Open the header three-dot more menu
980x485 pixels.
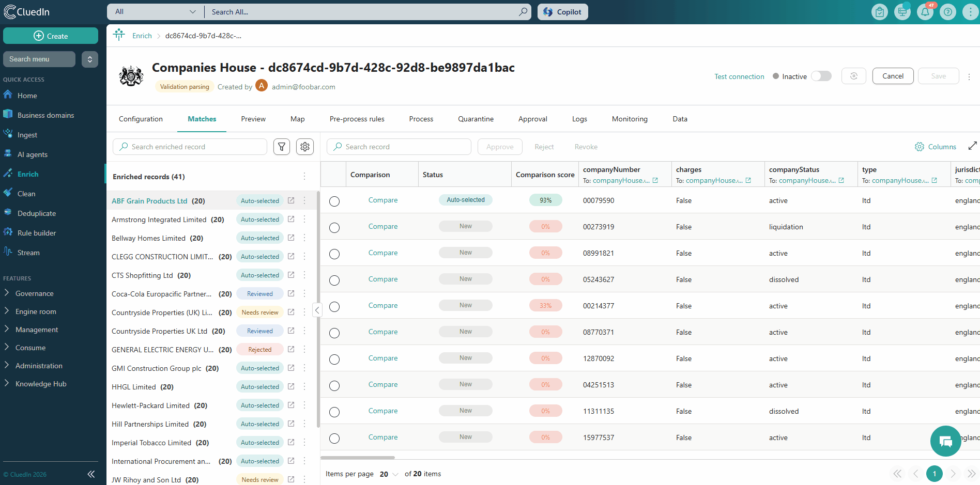tap(970, 12)
